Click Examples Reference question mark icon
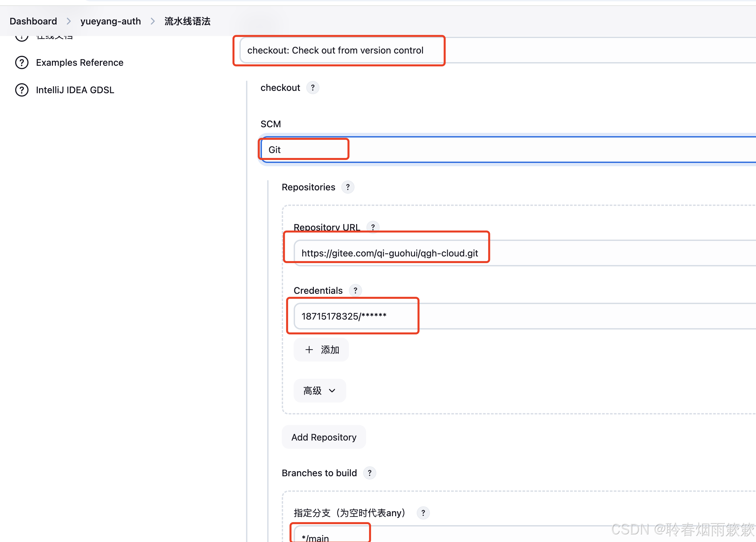This screenshot has width=756, height=542. click(22, 63)
